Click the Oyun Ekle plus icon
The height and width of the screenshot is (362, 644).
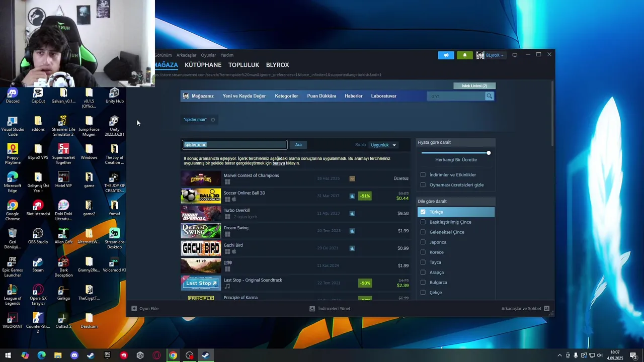click(x=134, y=309)
